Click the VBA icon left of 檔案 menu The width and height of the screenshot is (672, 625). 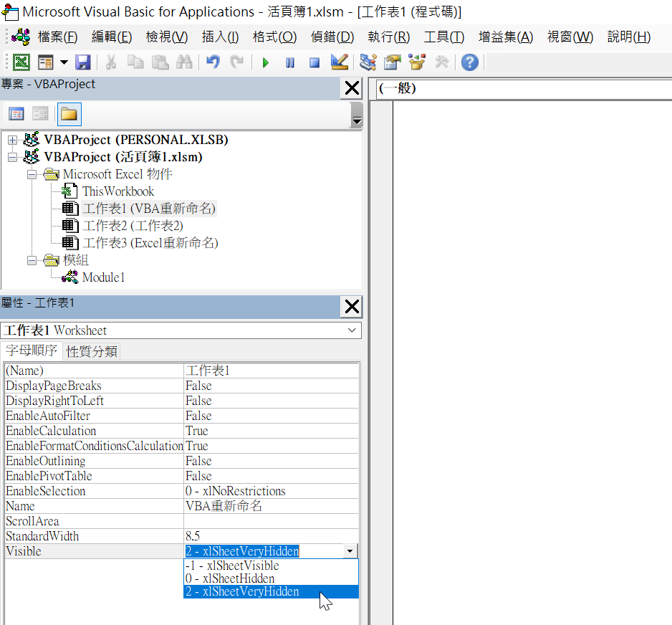tap(21, 37)
